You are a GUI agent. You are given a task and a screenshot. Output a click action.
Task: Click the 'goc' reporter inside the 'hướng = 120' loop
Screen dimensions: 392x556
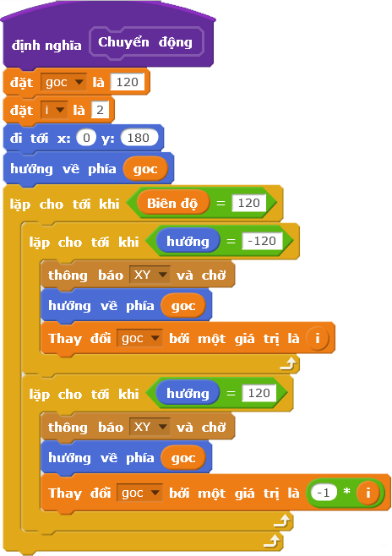coord(183,458)
